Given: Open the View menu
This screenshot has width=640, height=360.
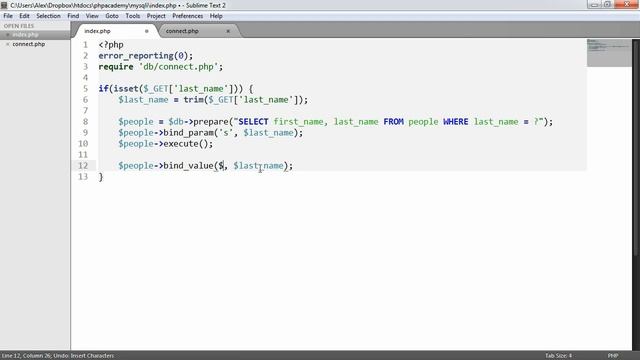Looking at the screenshot, I should click(x=92, y=16).
